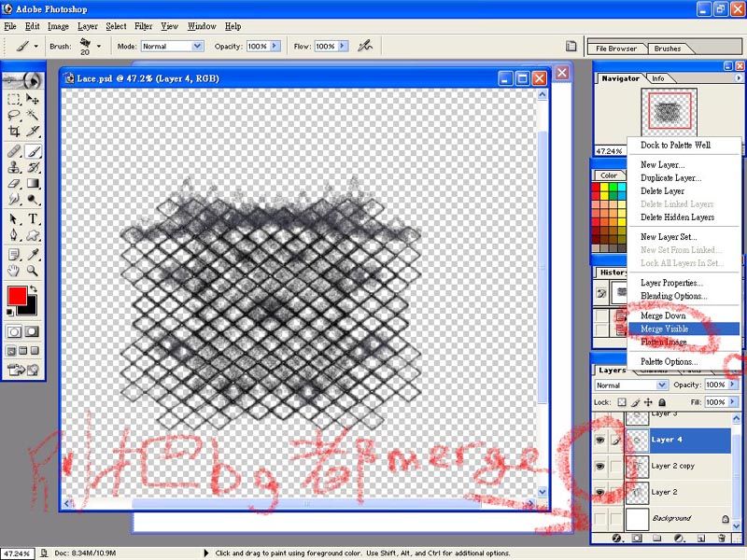
Task: Select the Healing Brush tool
Action: (x=14, y=151)
